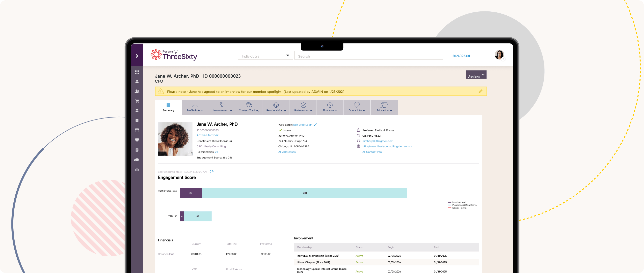Click the shopping cart sidebar icon
This screenshot has width=644, height=273.
coord(137,101)
